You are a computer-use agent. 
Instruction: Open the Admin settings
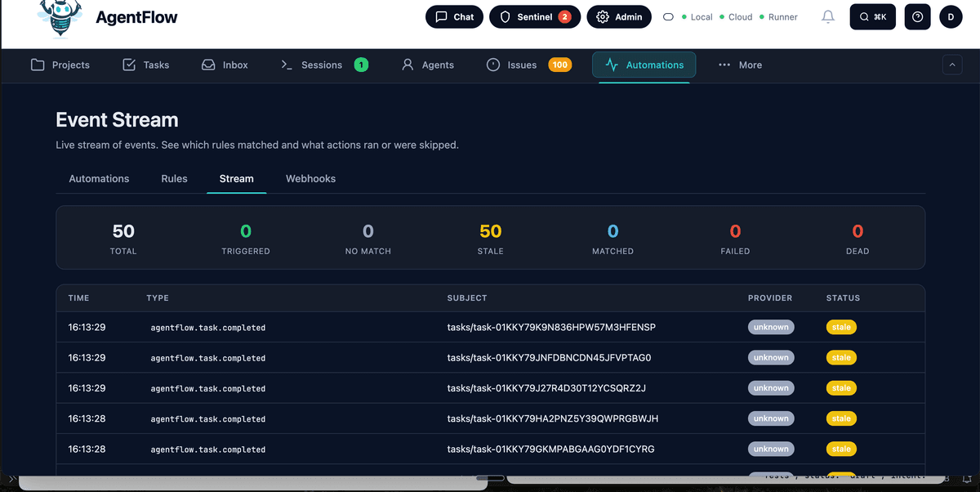(x=619, y=16)
